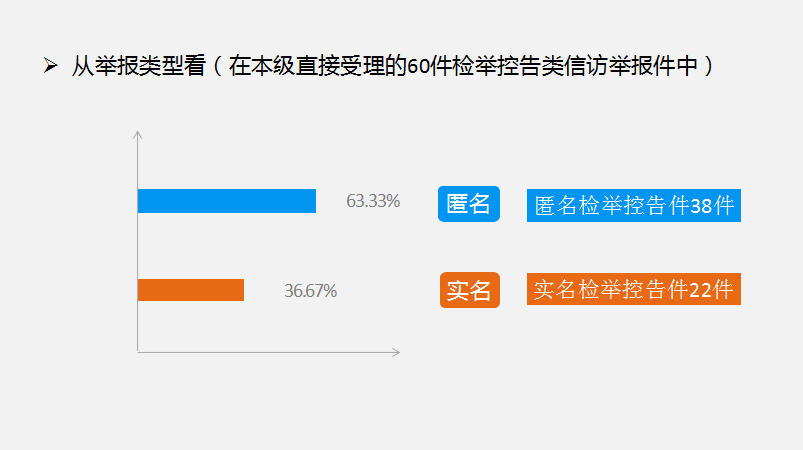The image size is (803, 450).
Task: Select the orange 实名 rounded badge
Action: click(x=469, y=291)
